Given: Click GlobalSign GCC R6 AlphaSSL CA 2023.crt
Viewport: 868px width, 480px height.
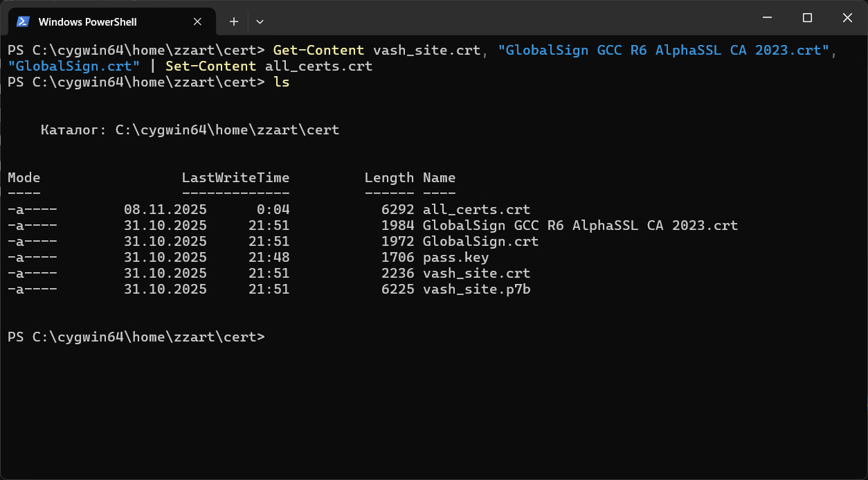Looking at the screenshot, I should click(x=580, y=225).
